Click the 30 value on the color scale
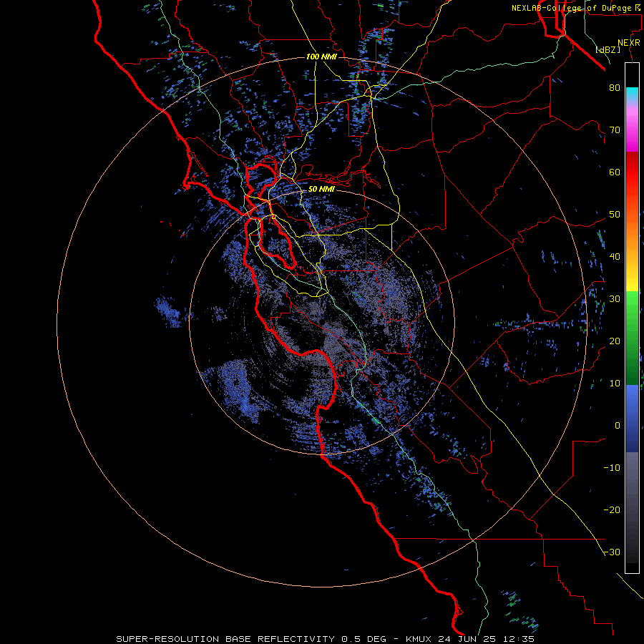This screenshot has width=644, height=644. pos(615,299)
